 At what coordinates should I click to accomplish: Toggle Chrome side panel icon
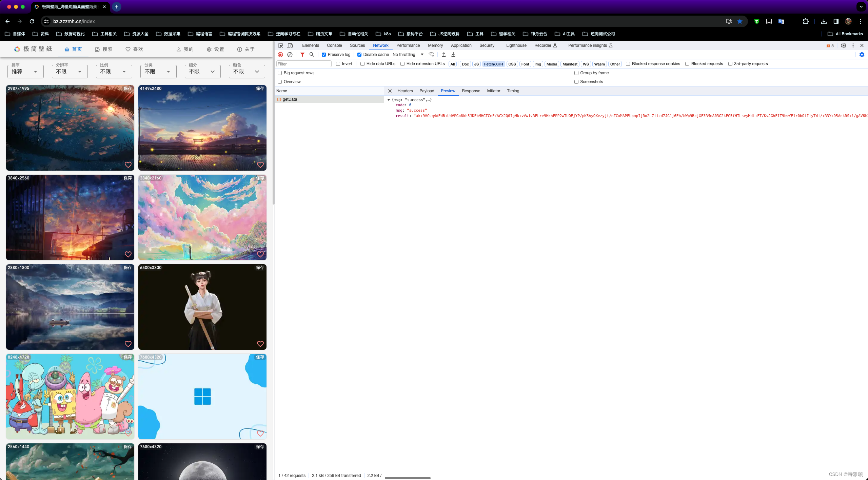[x=836, y=21]
